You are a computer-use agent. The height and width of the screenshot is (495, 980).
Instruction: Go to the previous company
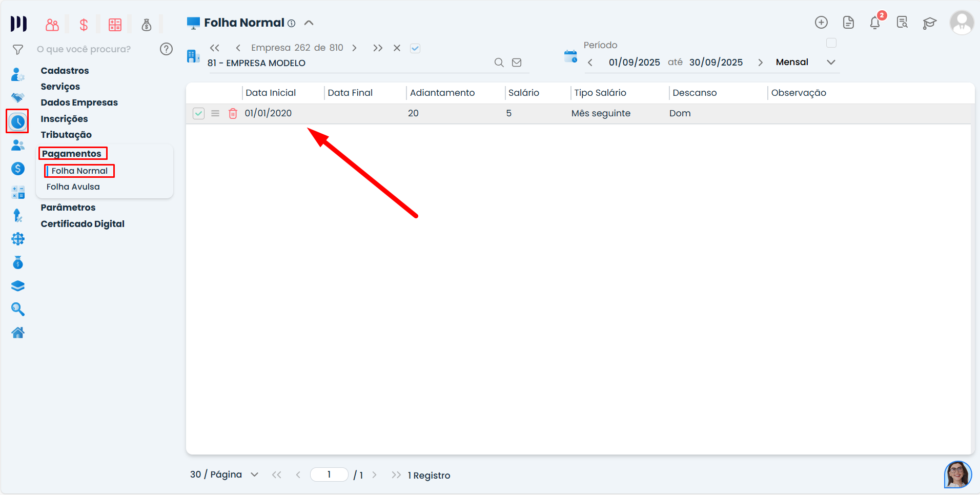pyautogui.click(x=238, y=48)
